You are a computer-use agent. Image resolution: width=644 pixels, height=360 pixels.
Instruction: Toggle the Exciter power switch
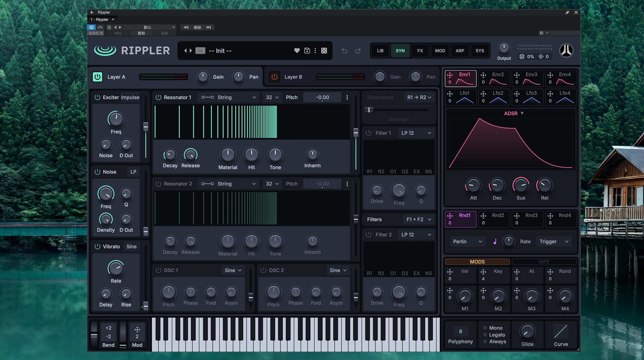pyautogui.click(x=97, y=97)
